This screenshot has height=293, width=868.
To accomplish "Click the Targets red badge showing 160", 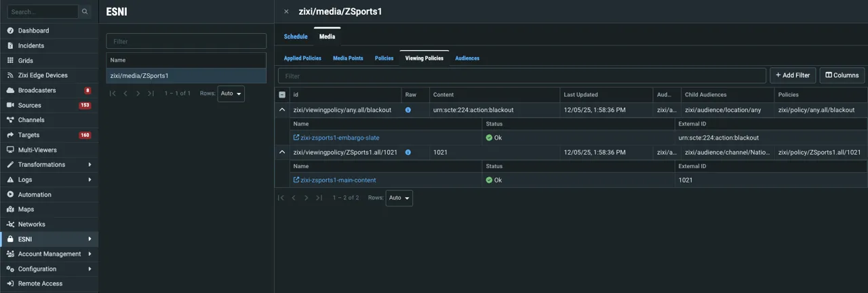I will pyautogui.click(x=85, y=135).
